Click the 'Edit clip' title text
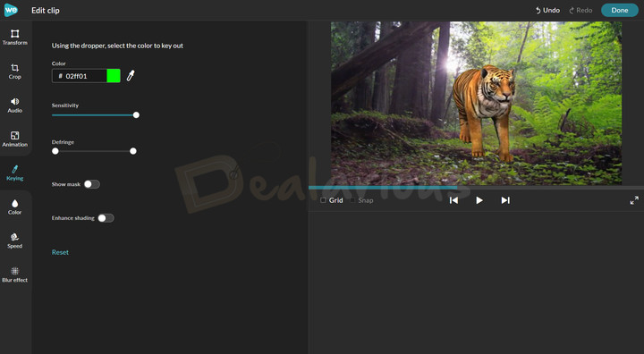 point(46,10)
